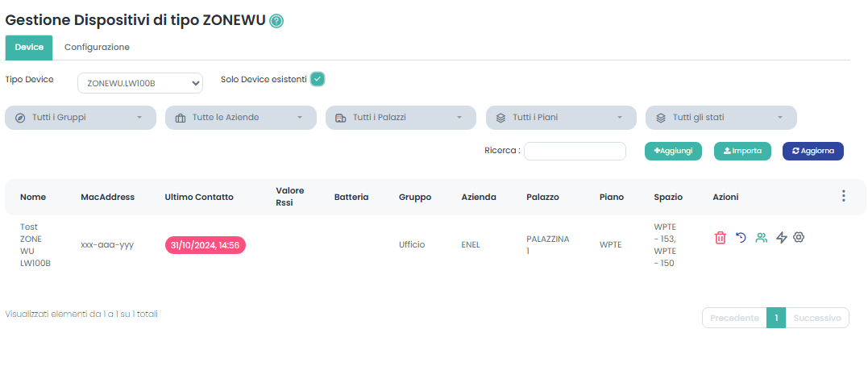The width and height of the screenshot is (868, 383).
Task: Click the lightning bolt action icon
Action: (781, 238)
